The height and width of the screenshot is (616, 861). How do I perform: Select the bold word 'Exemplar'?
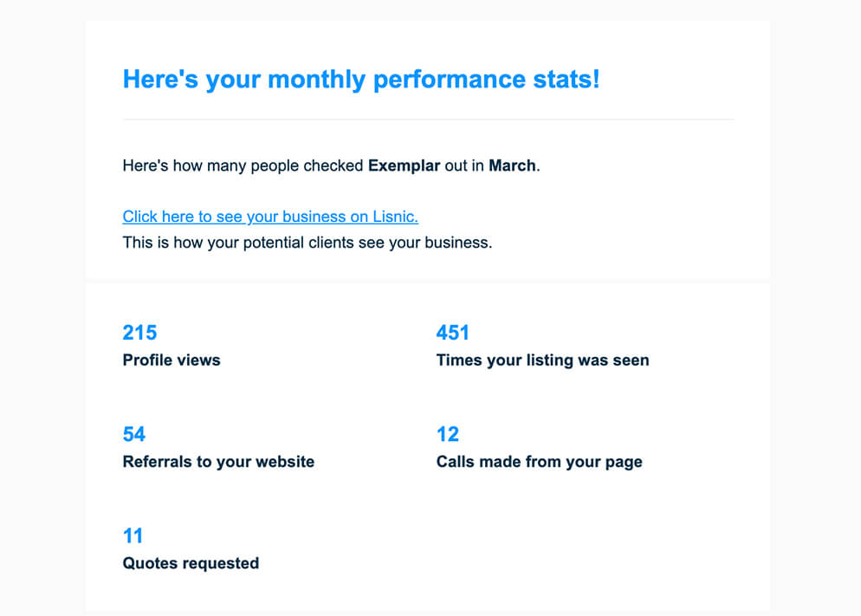coord(404,165)
